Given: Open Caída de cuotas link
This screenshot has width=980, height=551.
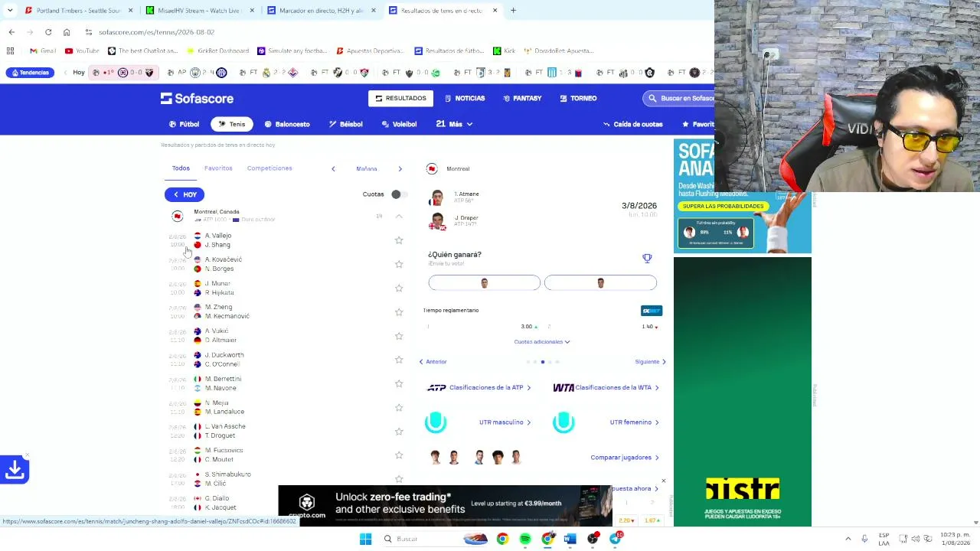Looking at the screenshot, I should coord(632,124).
